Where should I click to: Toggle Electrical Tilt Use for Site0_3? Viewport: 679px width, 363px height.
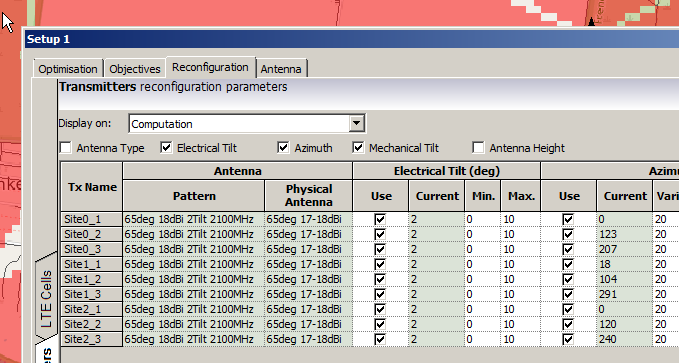[x=380, y=249]
